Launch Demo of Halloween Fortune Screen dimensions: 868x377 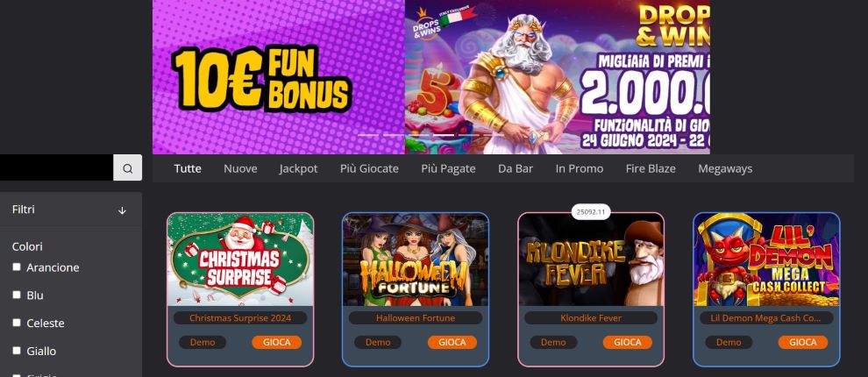click(x=378, y=342)
